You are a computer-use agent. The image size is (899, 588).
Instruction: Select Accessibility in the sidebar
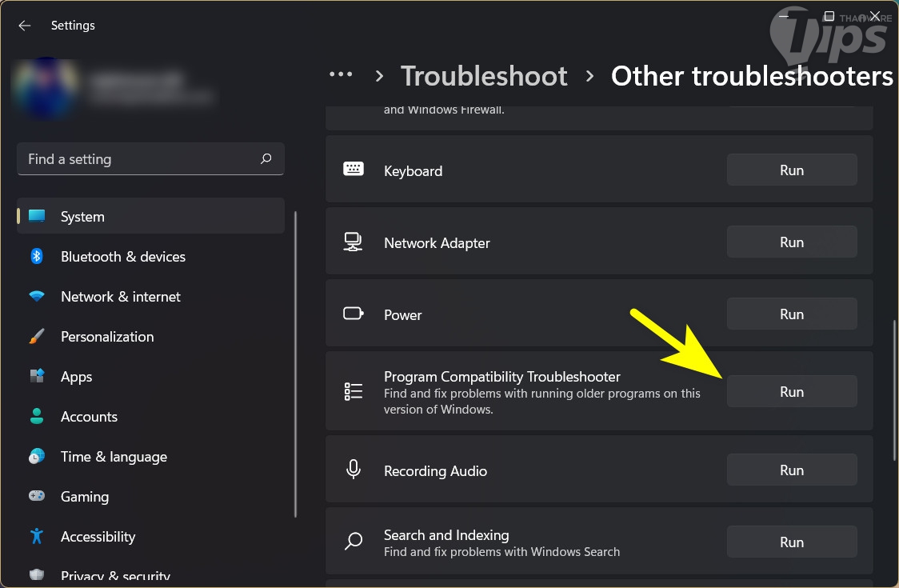click(x=98, y=537)
